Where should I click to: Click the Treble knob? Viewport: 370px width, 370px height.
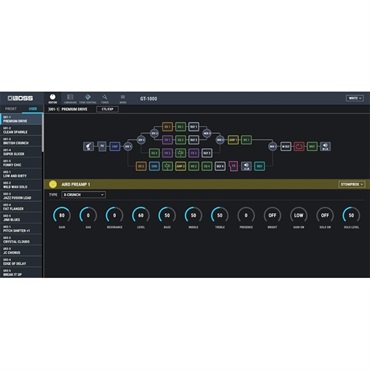pos(220,215)
